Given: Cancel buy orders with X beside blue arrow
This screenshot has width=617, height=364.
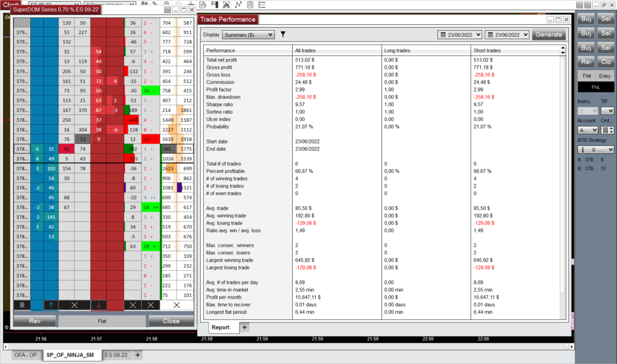Looking at the screenshot, I should pos(74,305).
